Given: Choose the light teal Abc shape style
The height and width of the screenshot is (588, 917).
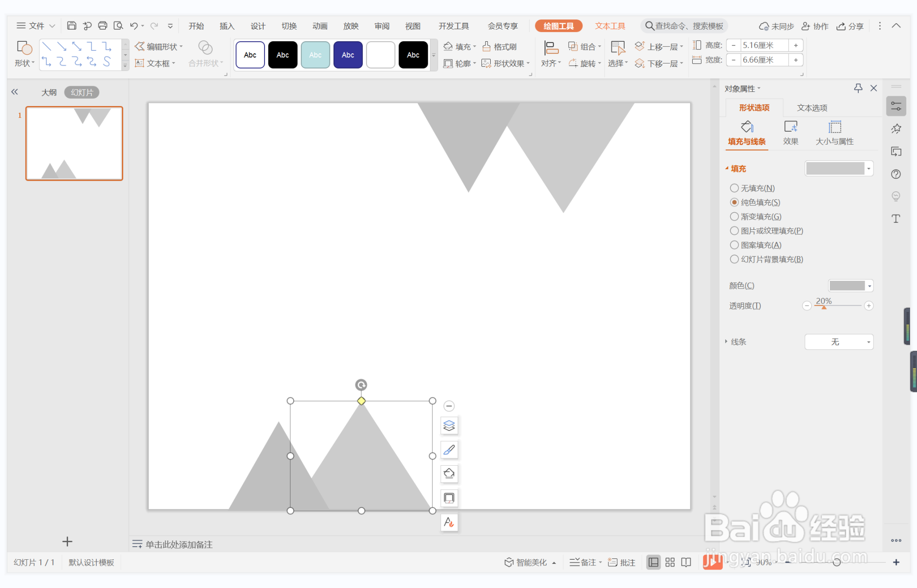Looking at the screenshot, I should click(x=316, y=55).
